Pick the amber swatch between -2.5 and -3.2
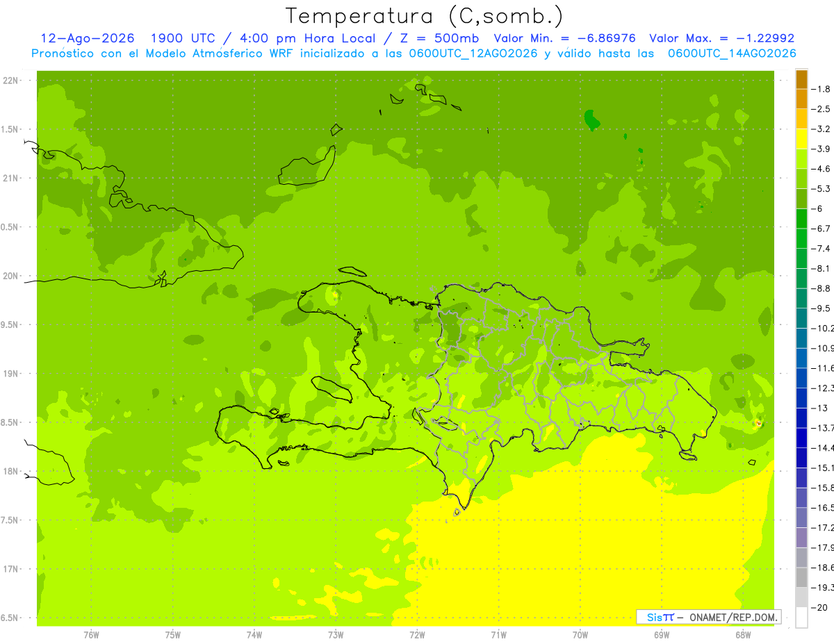This screenshot has width=834, height=644. tap(801, 119)
